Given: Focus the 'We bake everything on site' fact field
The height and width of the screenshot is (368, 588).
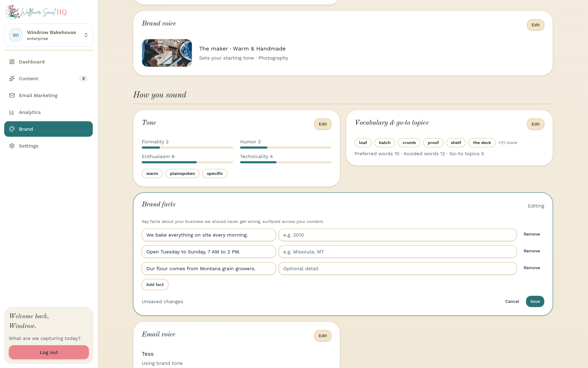Looking at the screenshot, I should [x=209, y=235].
